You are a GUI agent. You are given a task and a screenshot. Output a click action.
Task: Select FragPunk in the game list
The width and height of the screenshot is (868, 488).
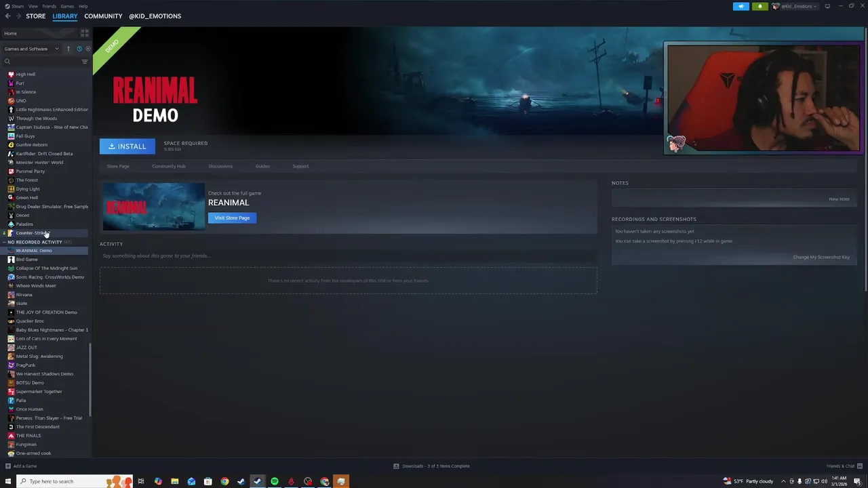pos(26,365)
